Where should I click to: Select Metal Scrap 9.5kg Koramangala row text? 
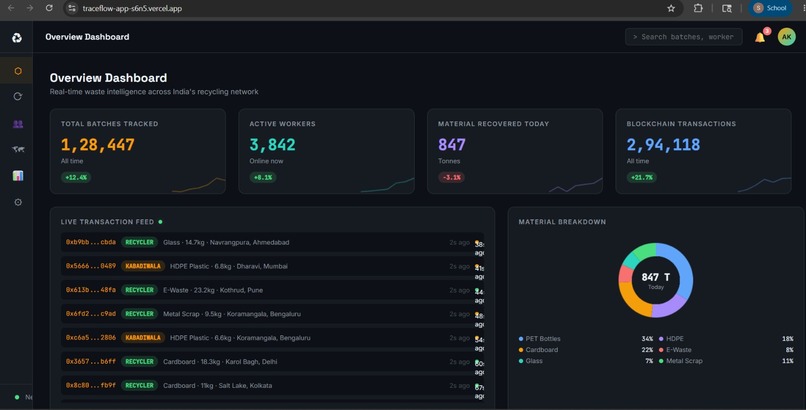[x=232, y=314]
